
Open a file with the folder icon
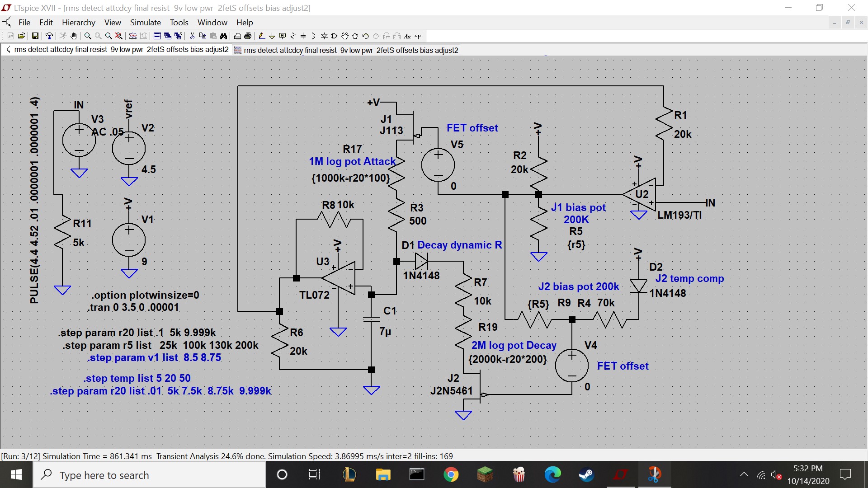[x=21, y=36]
